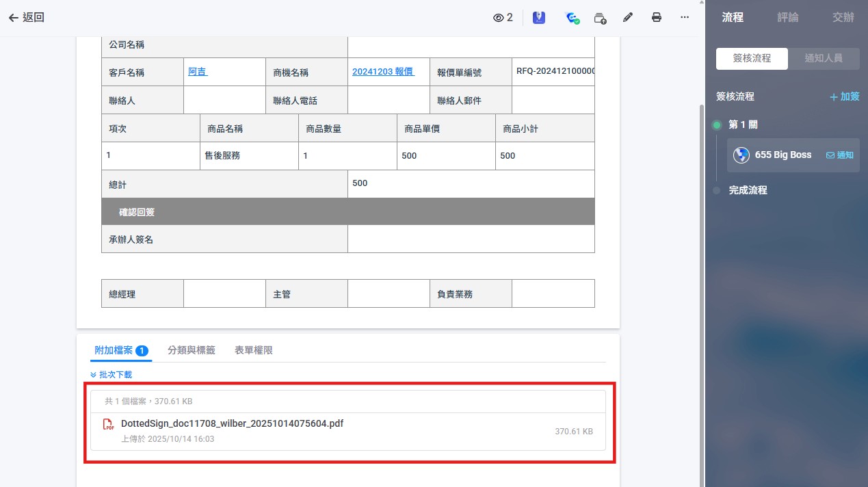The height and width of the screenshot is (487, 868).
Task: Click 655 Big Boss avatar
Action: 741,155
